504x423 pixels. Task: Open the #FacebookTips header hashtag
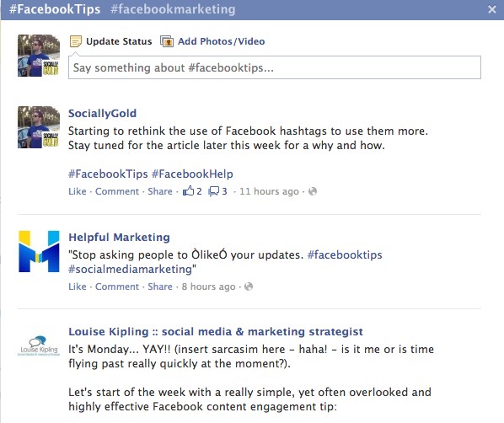coord(55,9)
